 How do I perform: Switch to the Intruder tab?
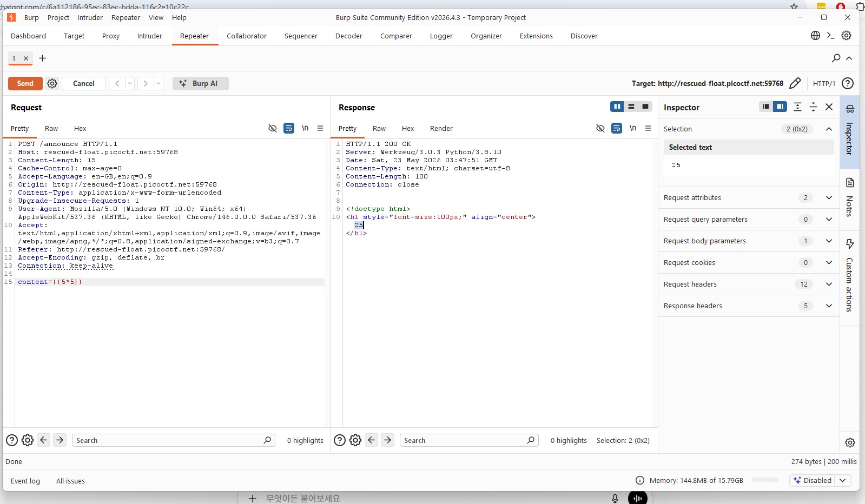point(150,36)
